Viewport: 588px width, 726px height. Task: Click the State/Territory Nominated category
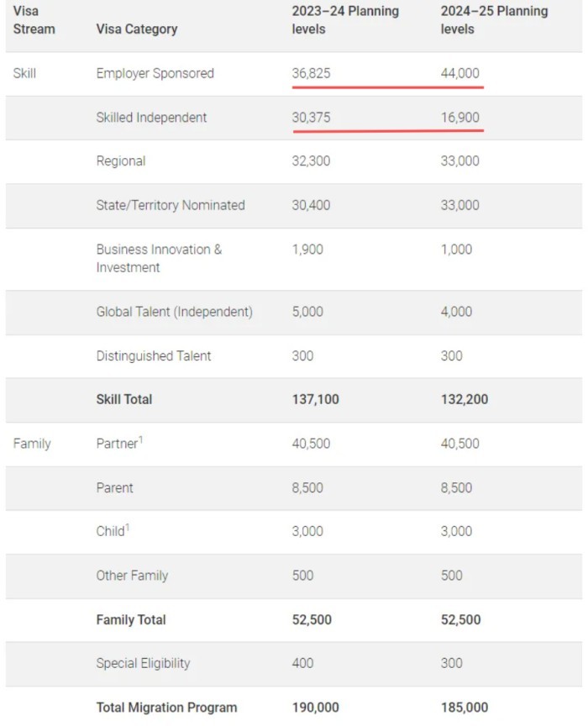tap(171, 205)
